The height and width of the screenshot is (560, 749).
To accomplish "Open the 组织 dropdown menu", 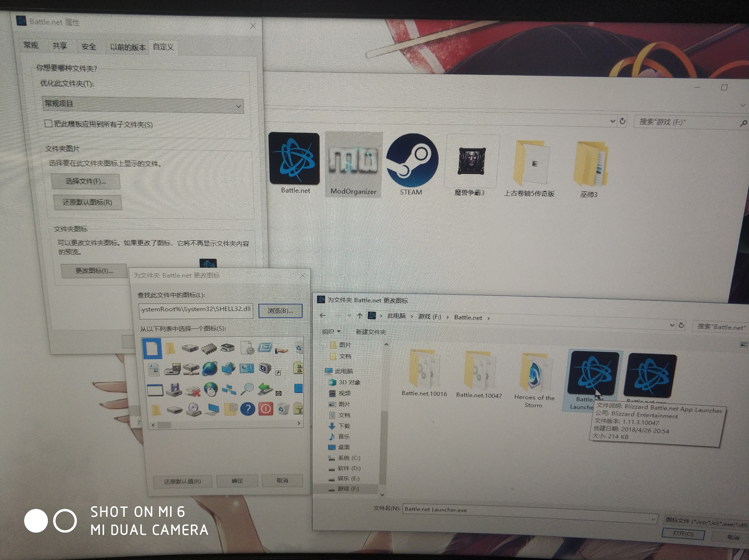I will 331,332.
